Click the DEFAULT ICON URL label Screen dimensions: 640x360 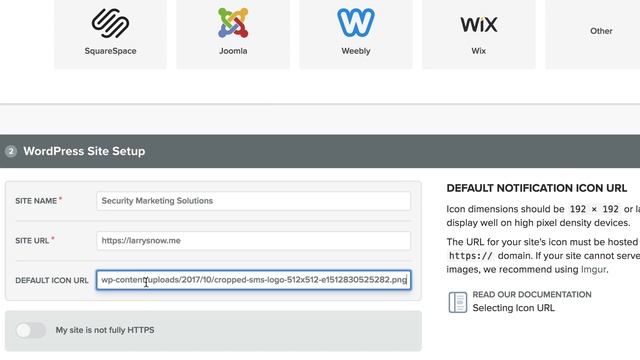pyautogui.click(x=52, y=280)
